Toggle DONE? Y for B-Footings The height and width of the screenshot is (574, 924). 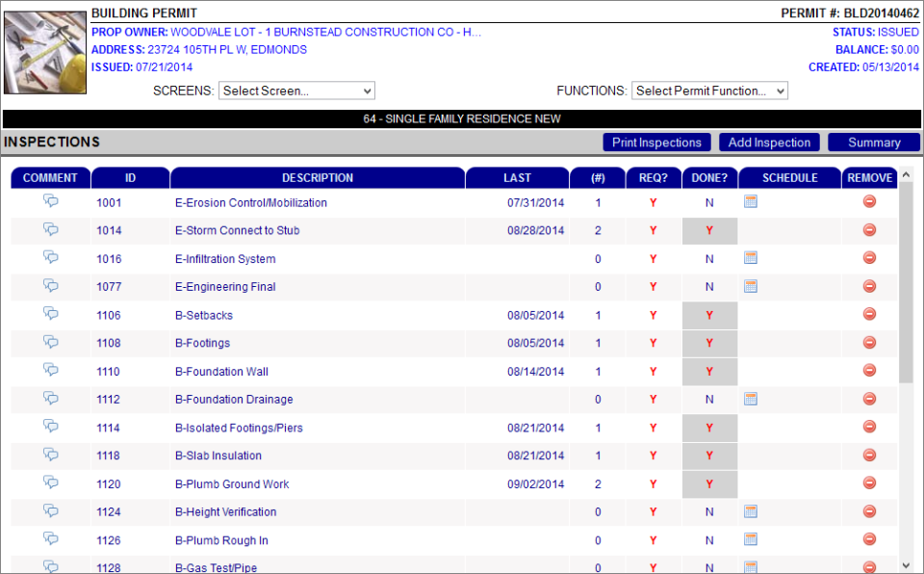pyautogui.click(x=709, y=343)
